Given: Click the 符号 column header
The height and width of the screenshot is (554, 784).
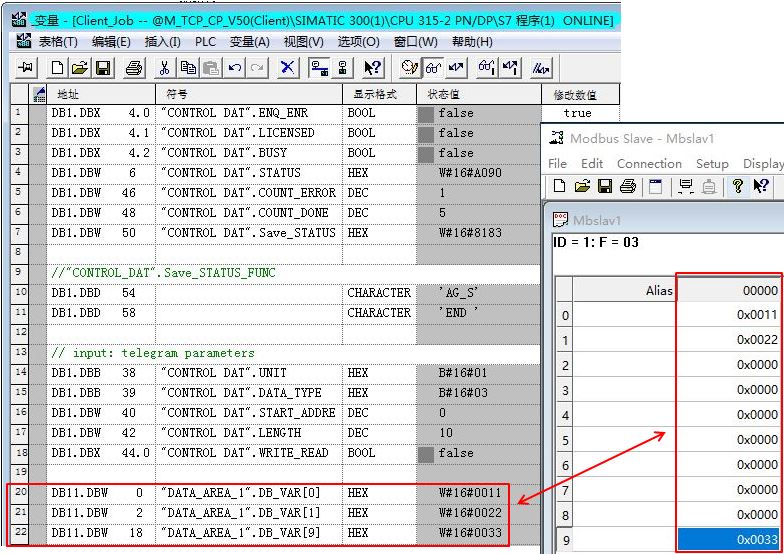Looking at the screenshot, I should [249, 94].
